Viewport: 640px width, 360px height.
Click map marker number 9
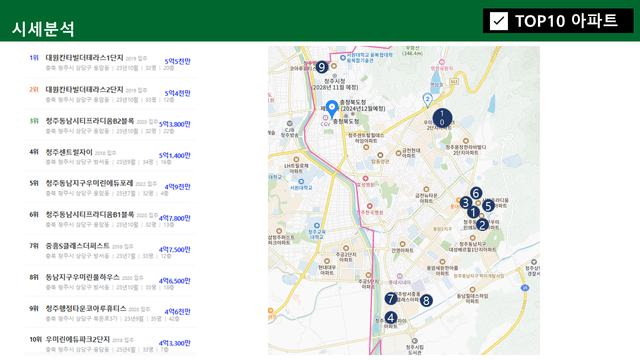322,67
